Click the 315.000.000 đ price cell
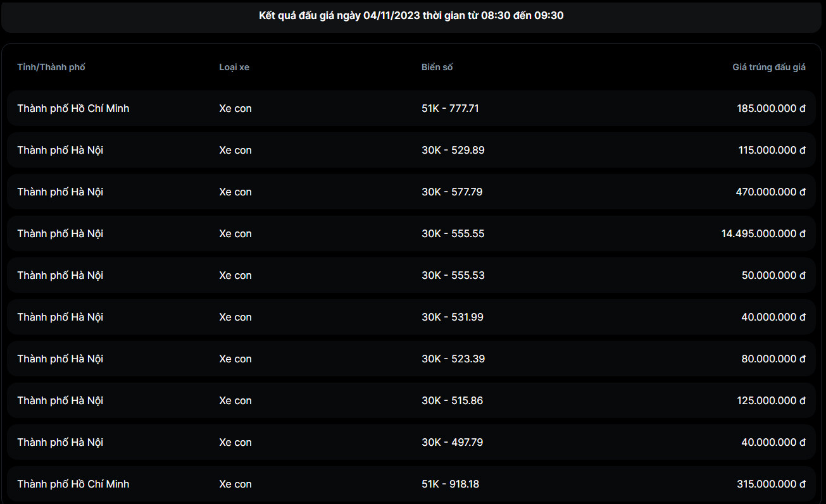Viewport: 826px width, 504px height. [x=771, y=484]
